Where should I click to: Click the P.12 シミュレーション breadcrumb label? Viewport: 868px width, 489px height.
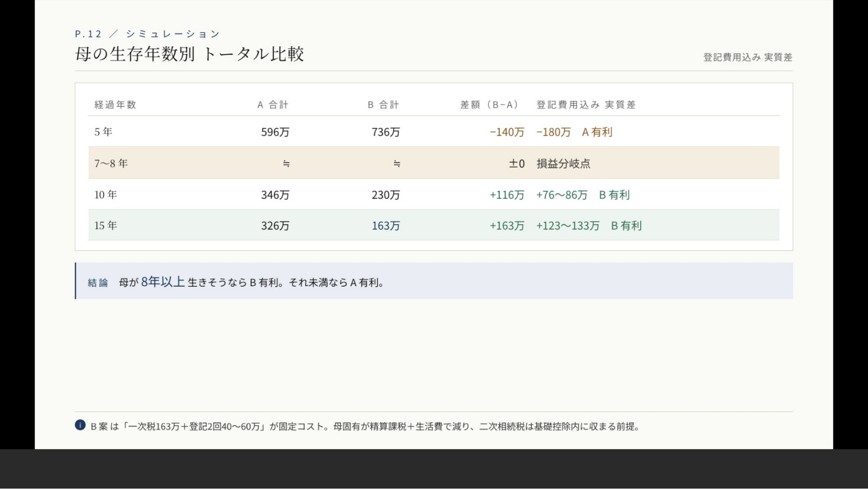point(148,34)
